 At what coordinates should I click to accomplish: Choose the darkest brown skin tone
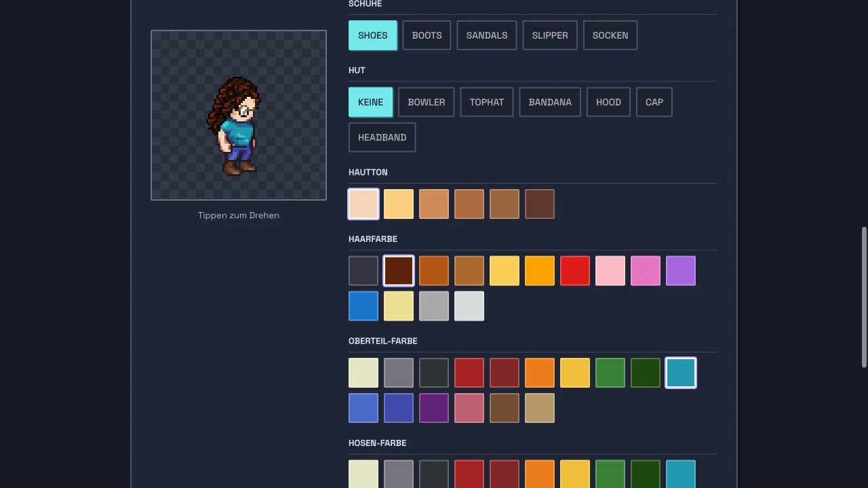(x=540, y=204)
